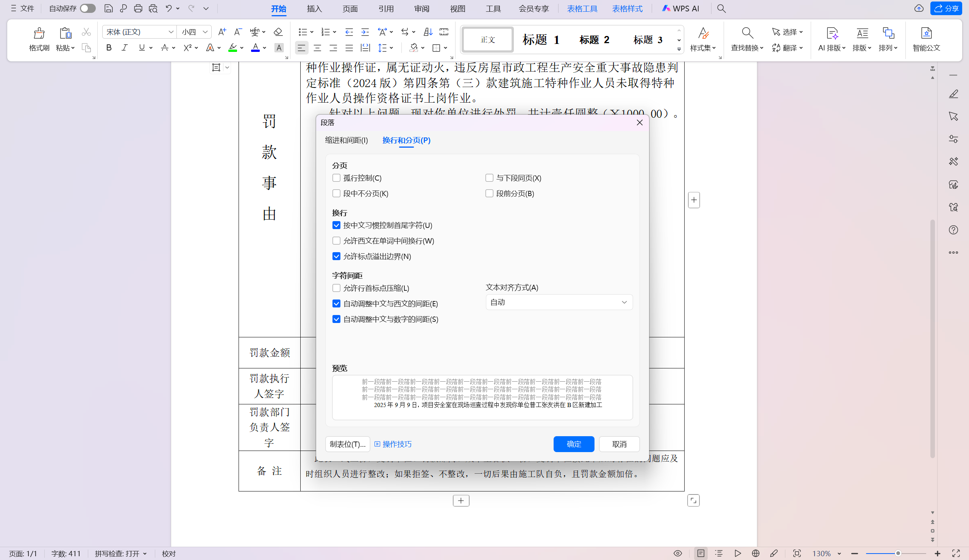Click the search magnifier in the tab bar
969x560 pixels.
click(x=721, y=8)
